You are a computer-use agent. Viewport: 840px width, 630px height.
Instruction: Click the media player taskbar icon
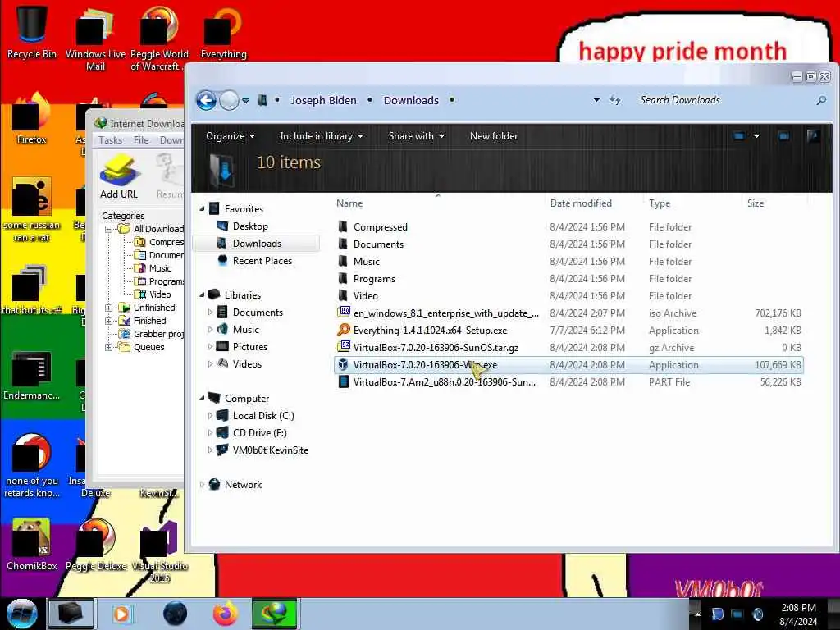[x=121, y=614]
